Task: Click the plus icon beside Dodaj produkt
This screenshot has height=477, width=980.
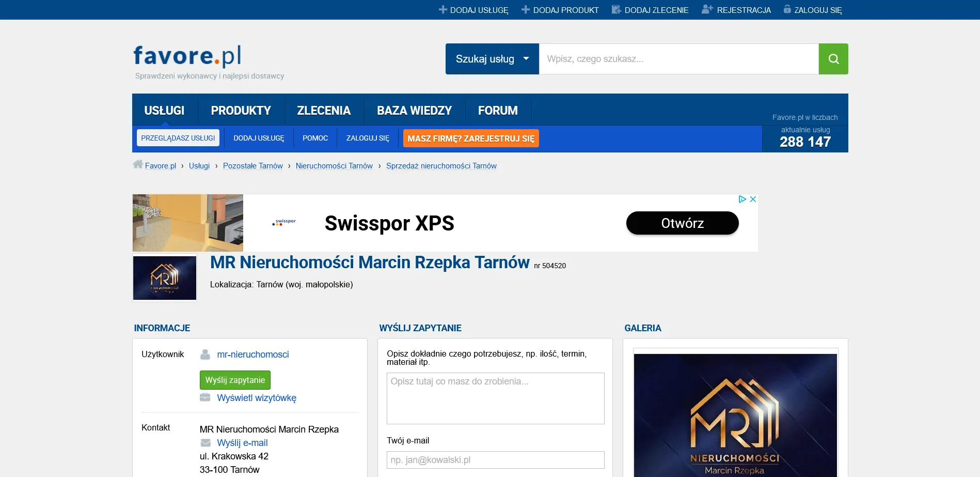Action: click(526, 9)
